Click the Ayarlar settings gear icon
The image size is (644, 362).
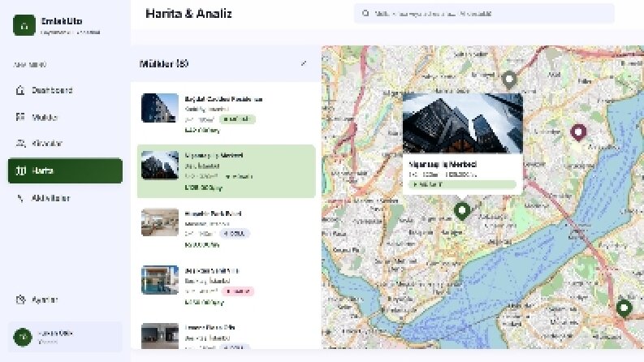[20, 300]
